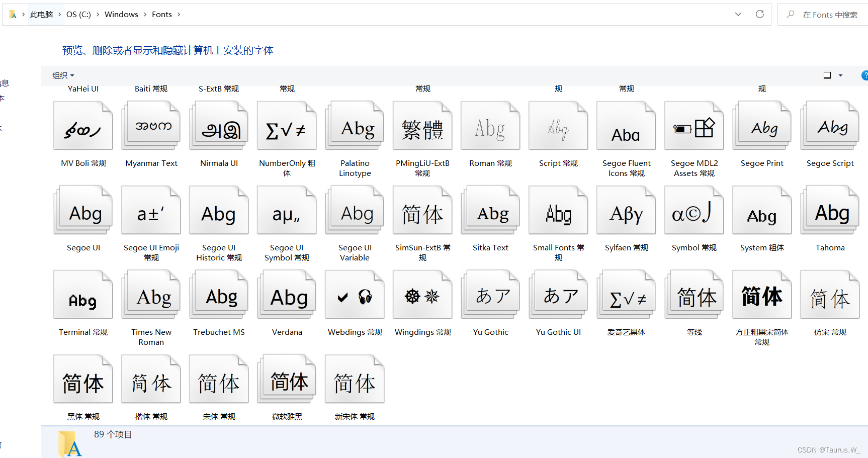Open the Palatino Linotype font family
This screenshot has height=458, width=868.
(355, 126)
